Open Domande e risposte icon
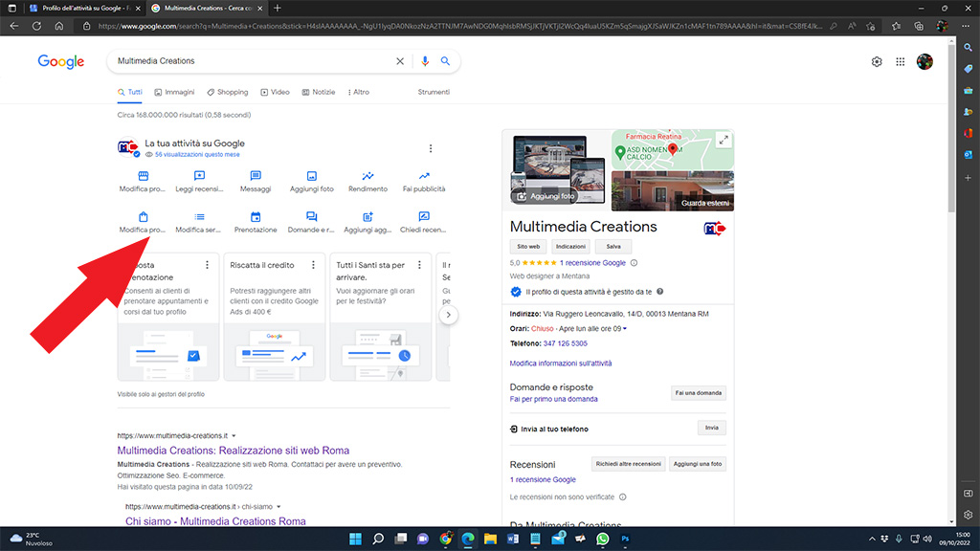This screenshot has height=551, width=980. tap(311, 217)
